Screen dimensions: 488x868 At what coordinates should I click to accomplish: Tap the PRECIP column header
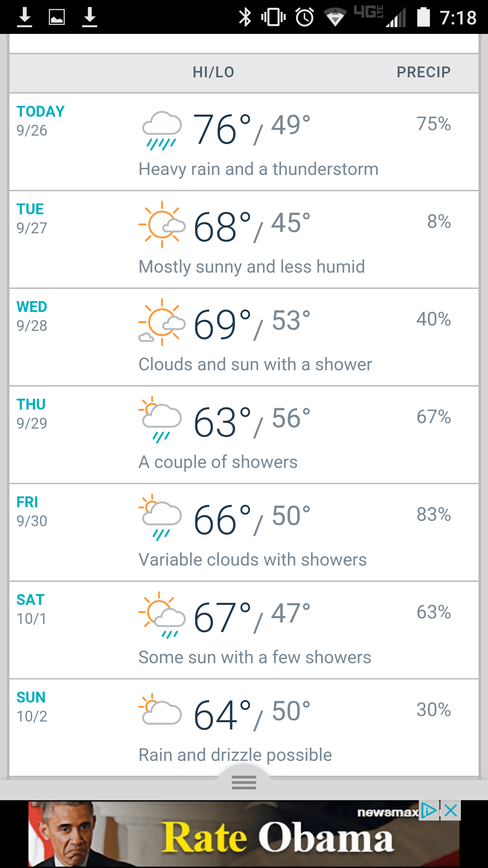coord(424,72)
